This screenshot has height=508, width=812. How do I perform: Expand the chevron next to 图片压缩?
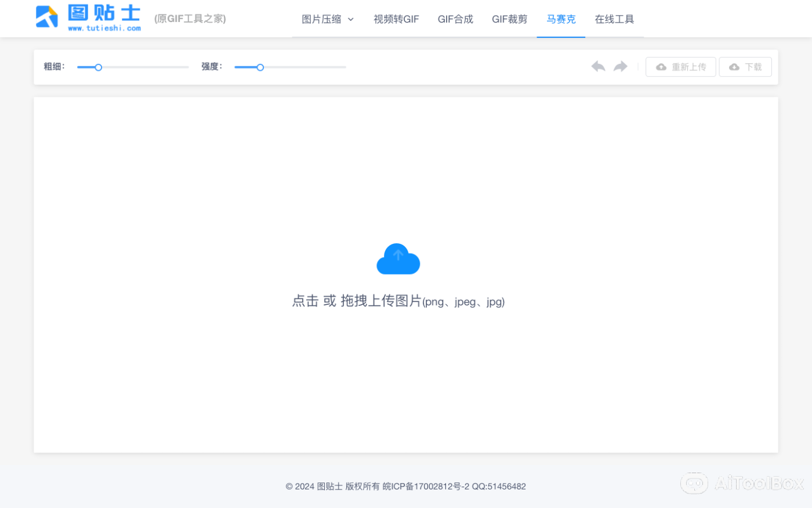351,19
